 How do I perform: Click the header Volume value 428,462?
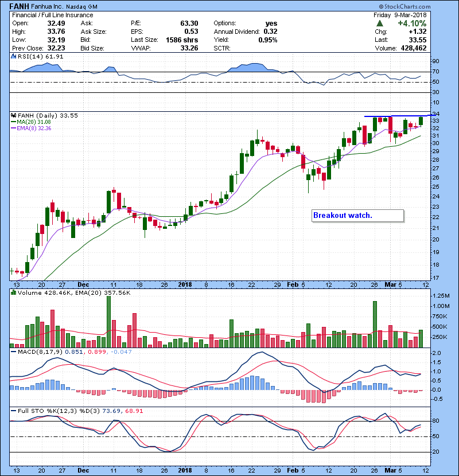point(414,48)
